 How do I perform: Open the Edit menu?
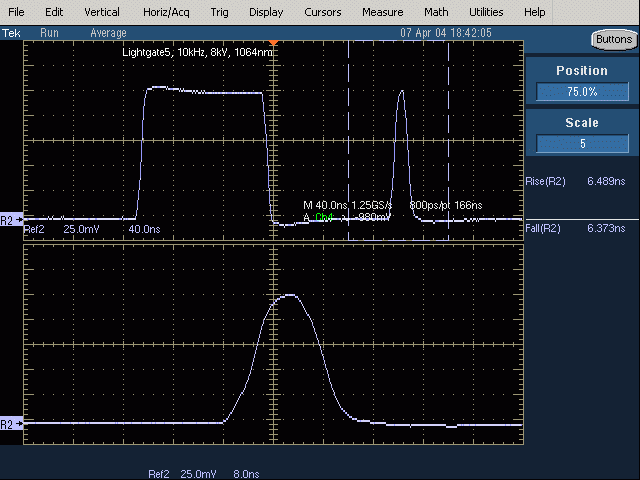(54, 12)
